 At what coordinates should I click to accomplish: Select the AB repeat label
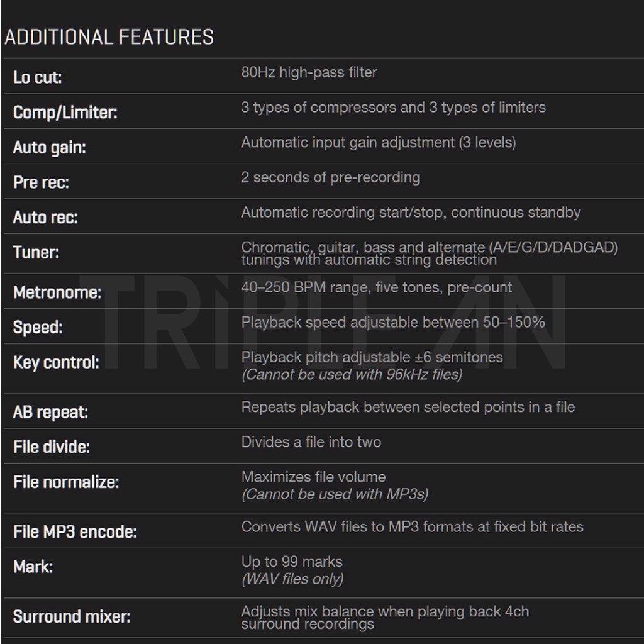point(50,412)
